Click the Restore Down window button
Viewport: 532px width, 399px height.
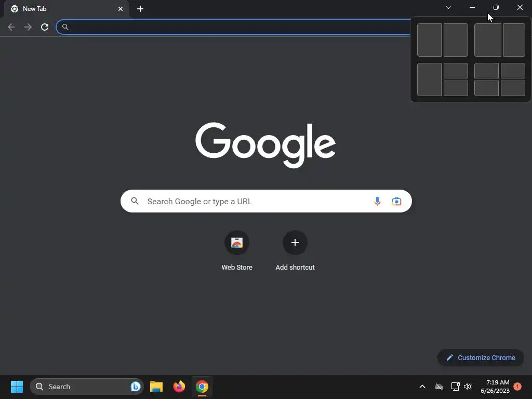[x=496, y=7]
